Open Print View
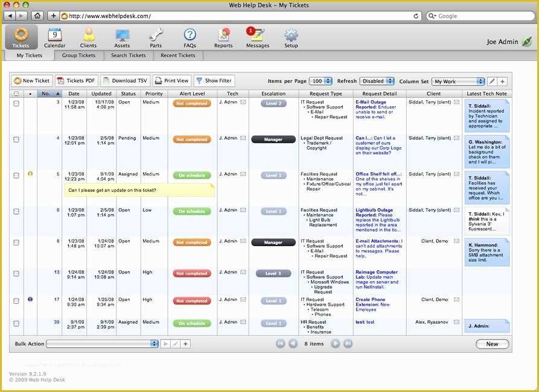The image size is (539, 392). (x=172, y=81)
